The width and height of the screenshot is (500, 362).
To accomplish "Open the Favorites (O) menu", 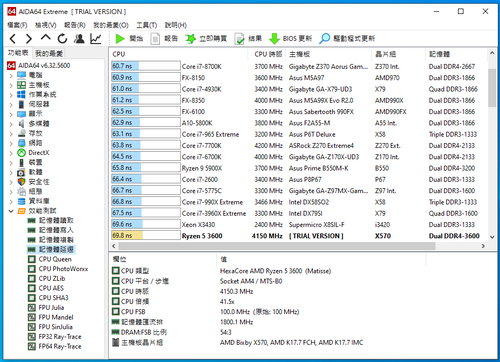I will tap(111, 25).
